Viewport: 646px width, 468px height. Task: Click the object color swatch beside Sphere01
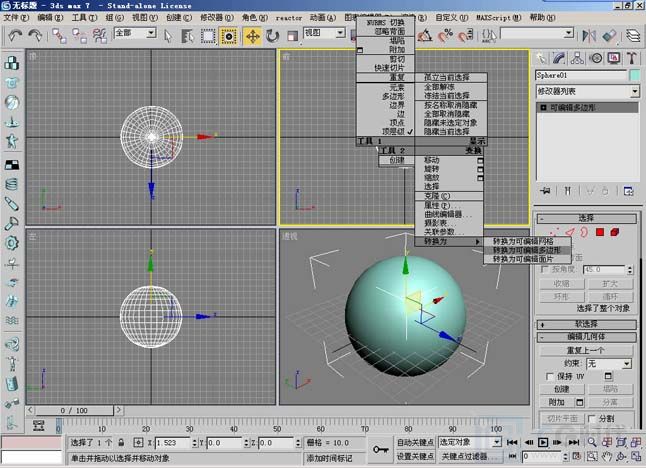tap(635, 75)
